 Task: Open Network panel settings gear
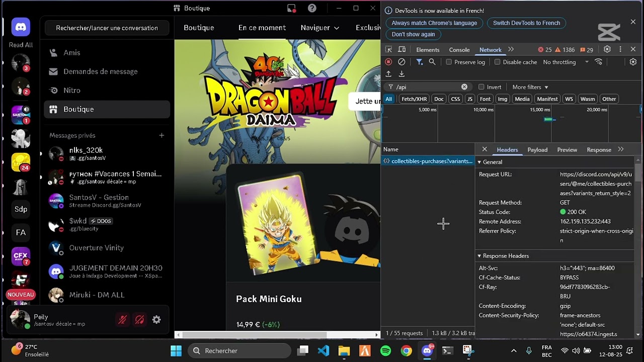pos(633,62)
